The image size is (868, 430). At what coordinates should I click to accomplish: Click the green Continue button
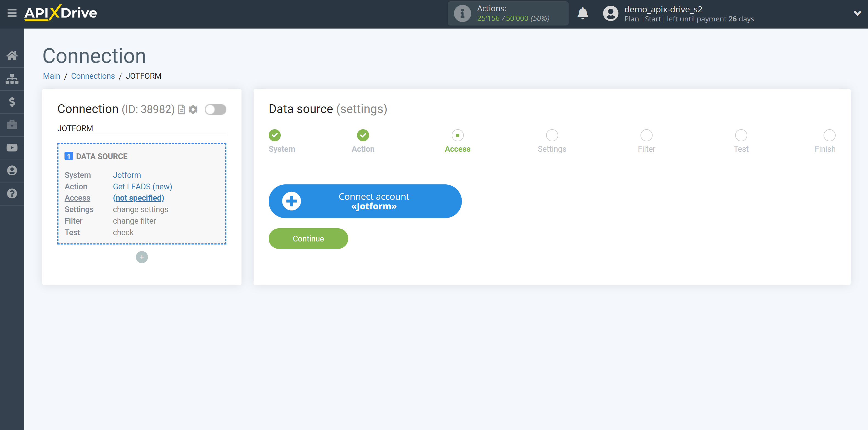[x=308, y=238]
